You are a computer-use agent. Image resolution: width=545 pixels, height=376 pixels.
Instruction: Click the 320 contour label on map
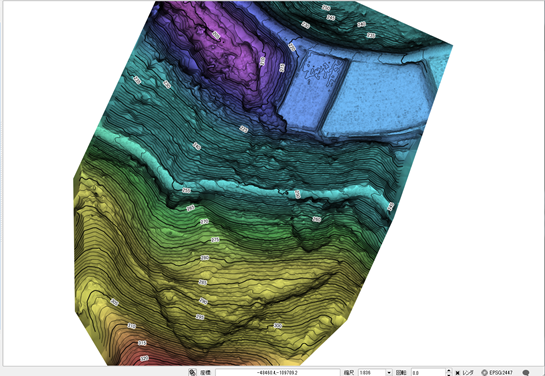coord(144,358)
